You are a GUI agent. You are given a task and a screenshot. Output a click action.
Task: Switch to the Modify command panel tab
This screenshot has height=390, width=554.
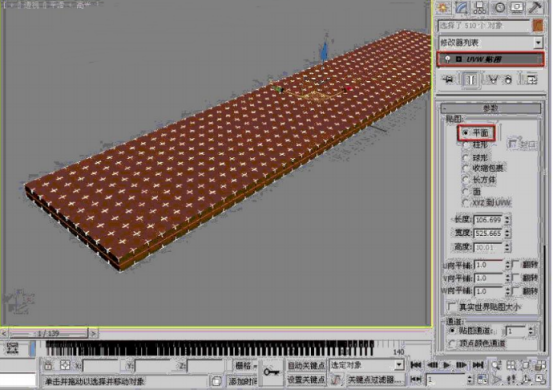[x=461, y=7]
